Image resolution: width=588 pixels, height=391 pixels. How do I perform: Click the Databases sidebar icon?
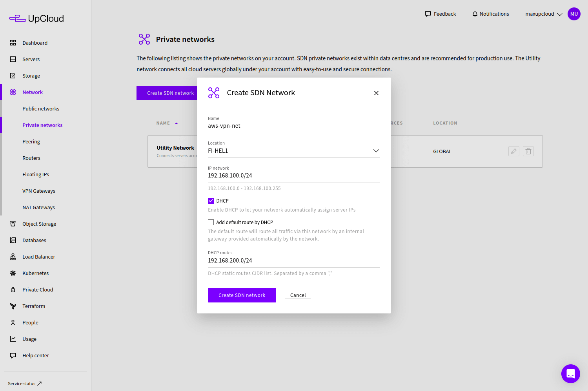(x=13, y=240)
